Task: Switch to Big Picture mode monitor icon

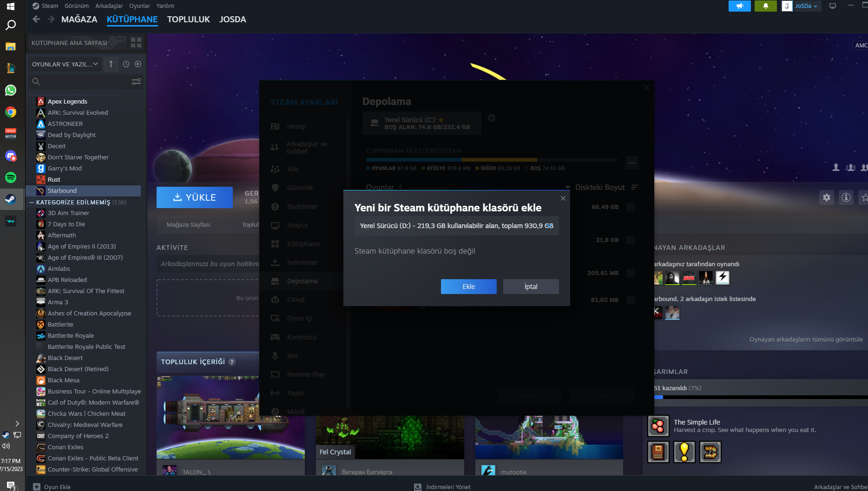Action: (x=833, y=6)
